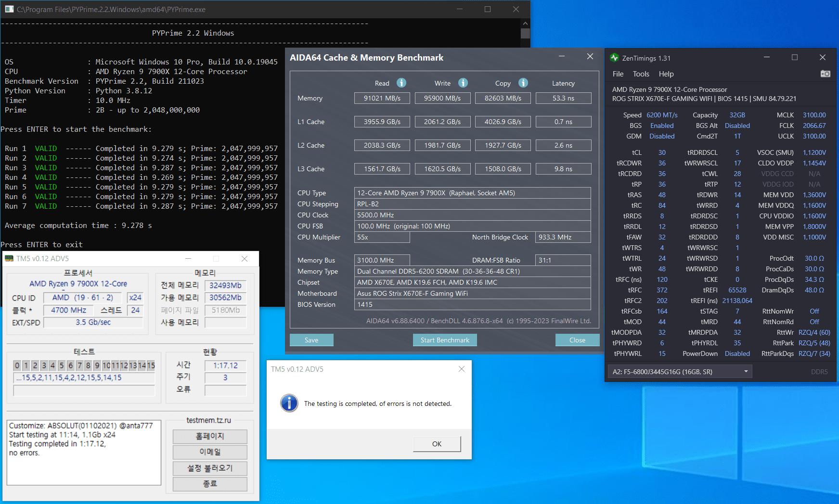Click the 설정 불러오기 button in TM5
The height and width of the screenshot is (504, 839).
[x=210, y=468]
